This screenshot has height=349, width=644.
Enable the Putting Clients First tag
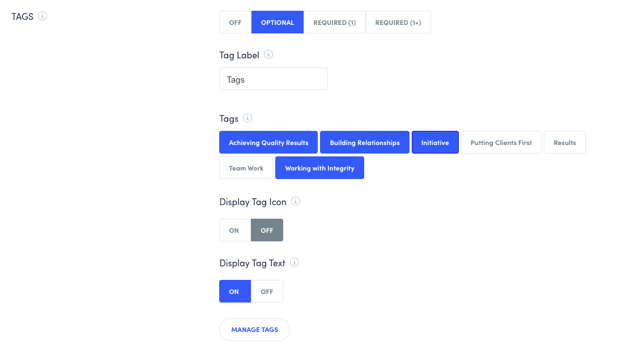[x=501, y=143]
